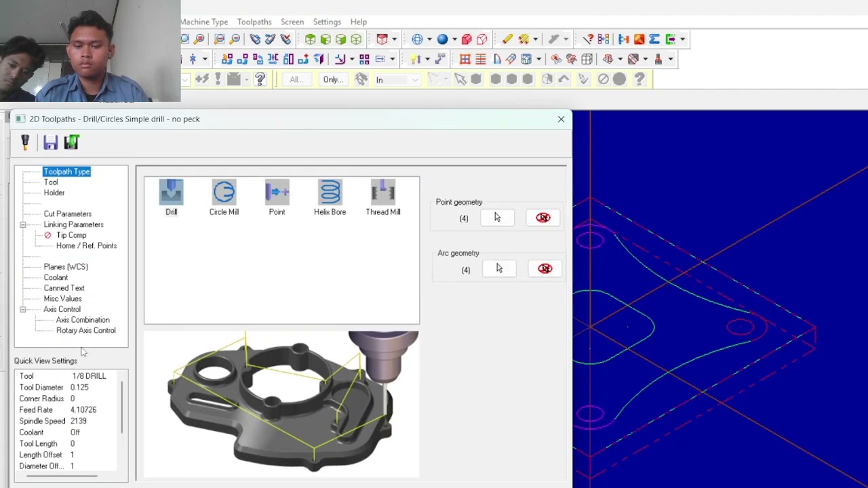Select the Tool page in the tree
868x488 pixels.
coord(51,182)
